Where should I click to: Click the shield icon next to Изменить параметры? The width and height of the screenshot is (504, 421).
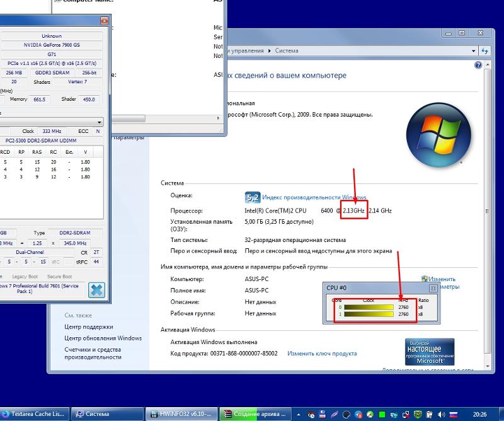coord(425,279)
